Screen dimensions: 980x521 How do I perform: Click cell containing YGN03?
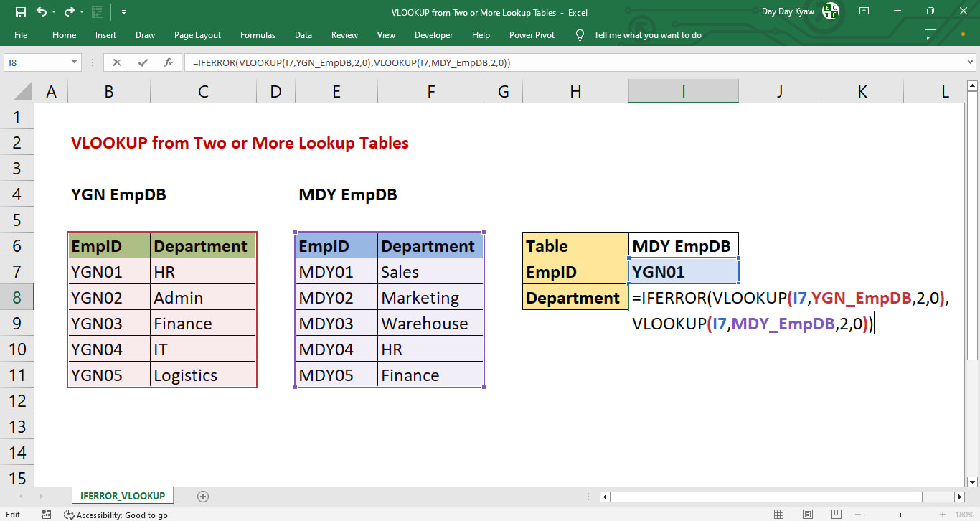click(x=109, y=324)
